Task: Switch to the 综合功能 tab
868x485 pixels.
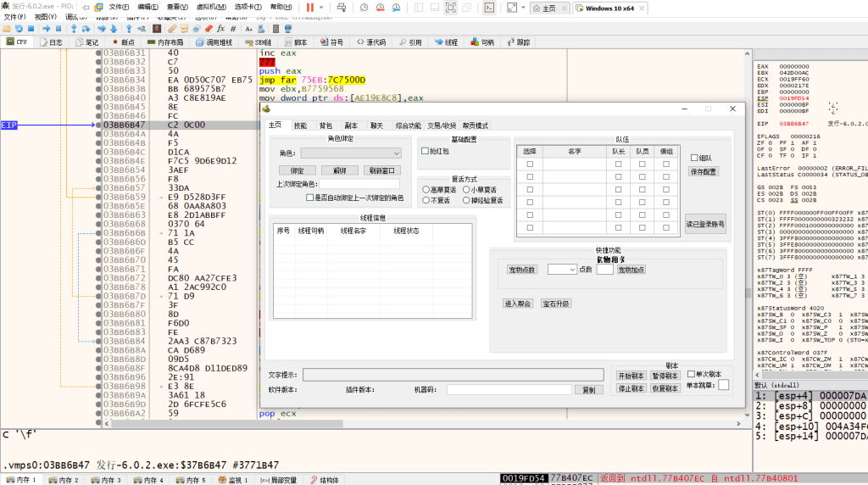Action: point(408,125)
